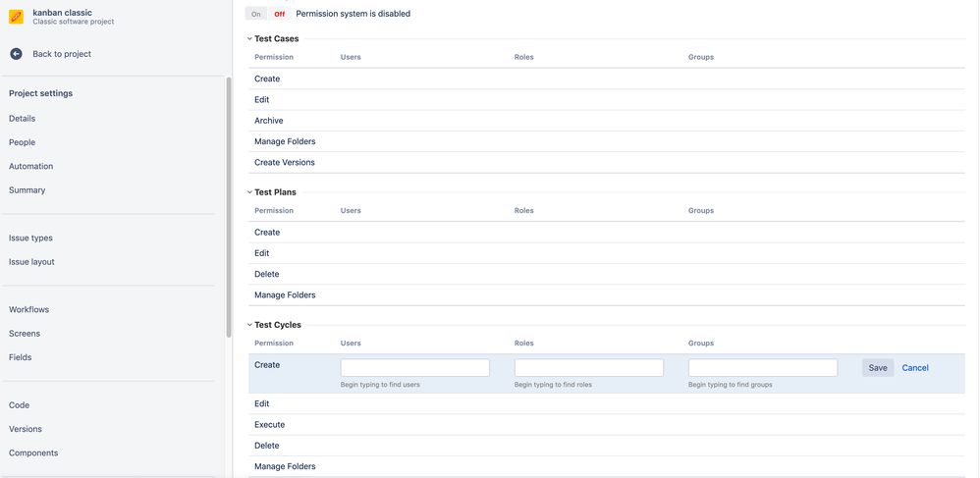Select Create Versions permission row
This screenshot has width=980, height=478.
[x=606, y=163]
